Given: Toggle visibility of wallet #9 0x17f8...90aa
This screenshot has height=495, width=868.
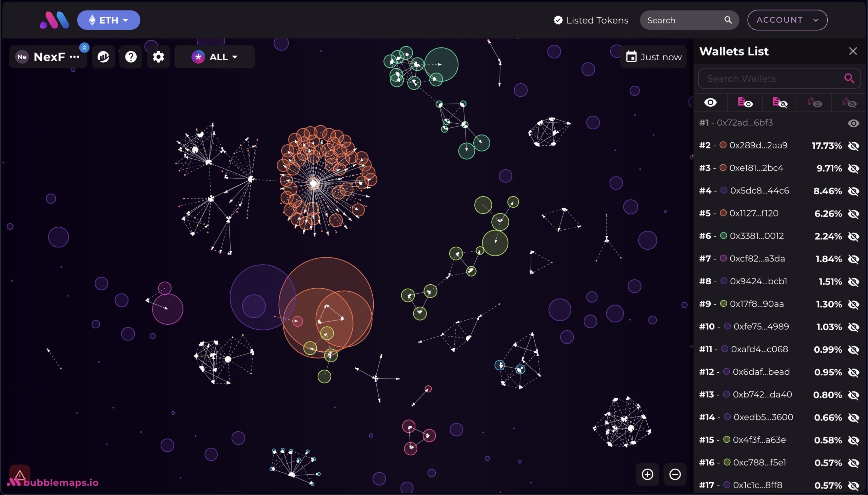Looking at the screenshot, I should tap(853, 304).
